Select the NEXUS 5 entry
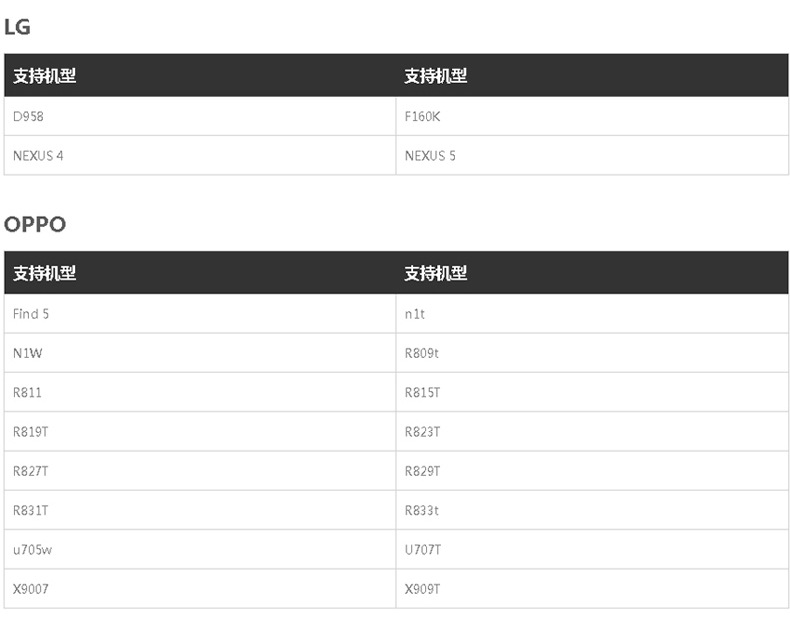This screenshot has width=790, height=633. pyautogui.click(x=430, y=156)
